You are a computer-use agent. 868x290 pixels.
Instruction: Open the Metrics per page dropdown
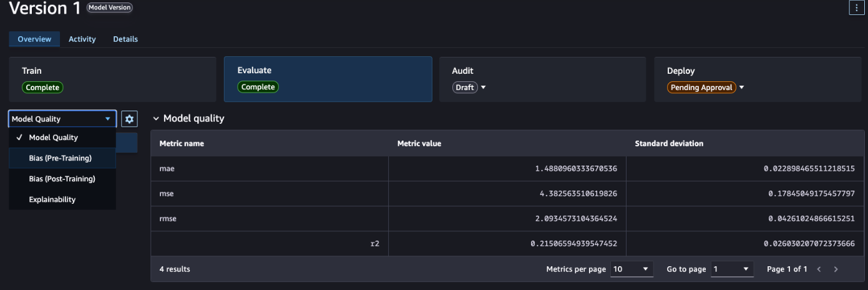[x=631, y=269]
